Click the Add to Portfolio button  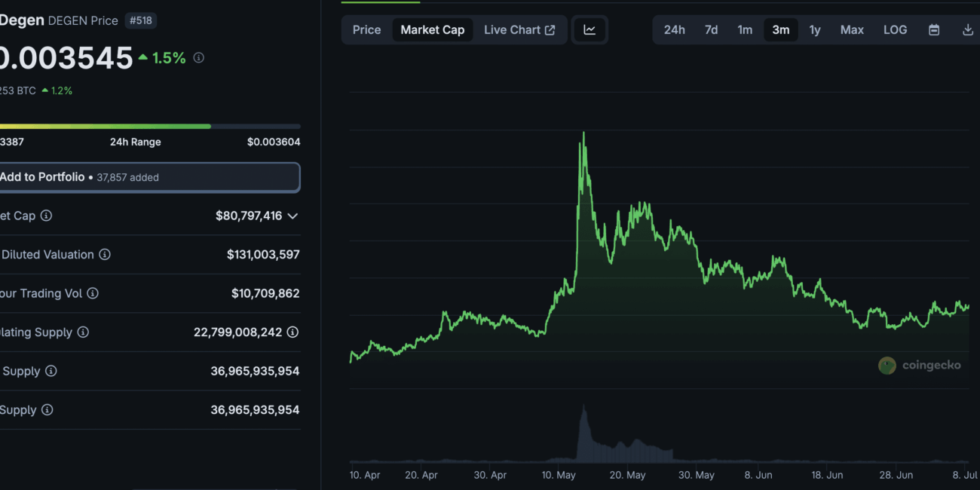(x=149, y=177)
